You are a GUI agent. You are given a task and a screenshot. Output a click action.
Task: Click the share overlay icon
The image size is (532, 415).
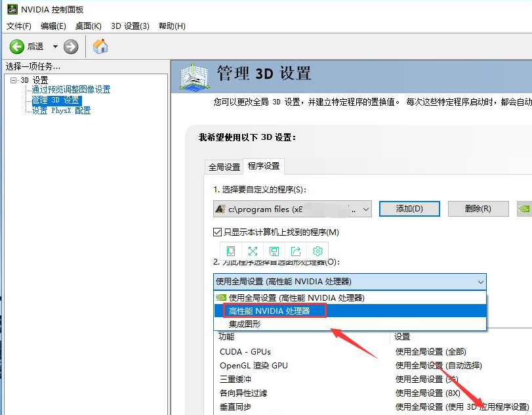(x=296, y=251)
